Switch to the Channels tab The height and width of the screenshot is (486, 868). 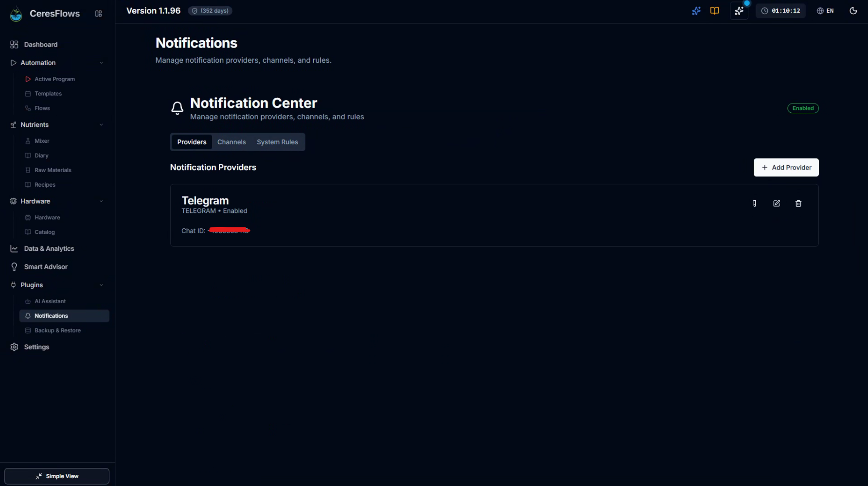[231, 142]
